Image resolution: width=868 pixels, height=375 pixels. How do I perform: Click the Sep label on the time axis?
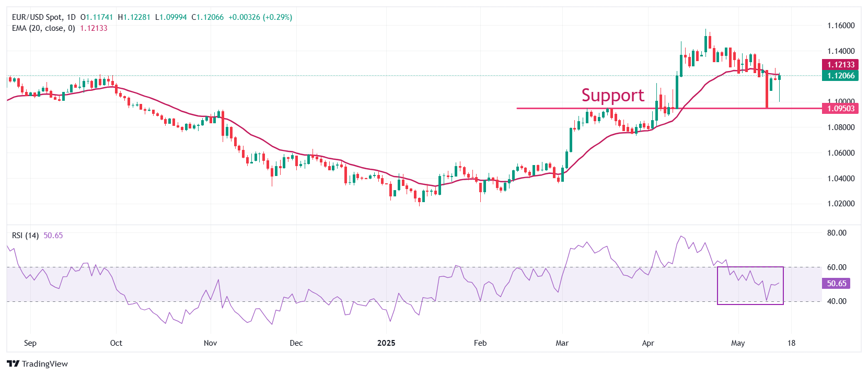30,343
